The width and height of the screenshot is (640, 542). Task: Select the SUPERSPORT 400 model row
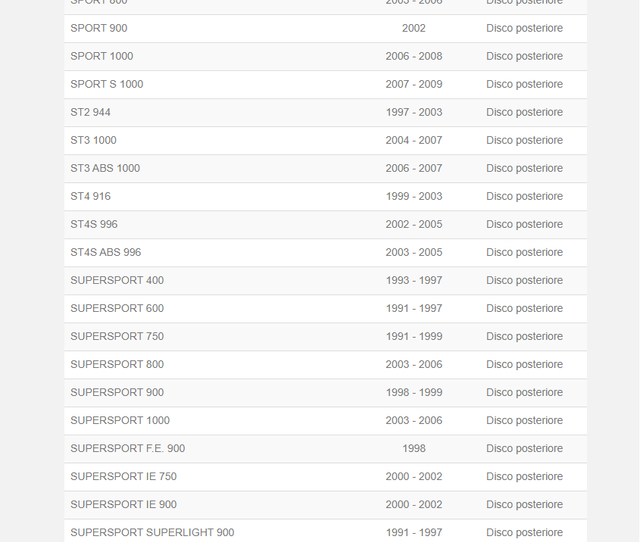tap(117, 280)
